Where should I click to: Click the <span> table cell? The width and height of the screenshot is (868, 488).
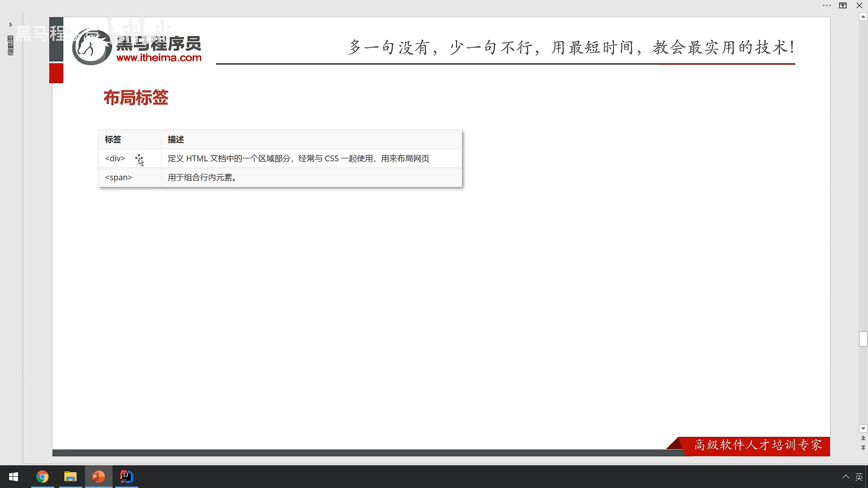pos(118,178)
